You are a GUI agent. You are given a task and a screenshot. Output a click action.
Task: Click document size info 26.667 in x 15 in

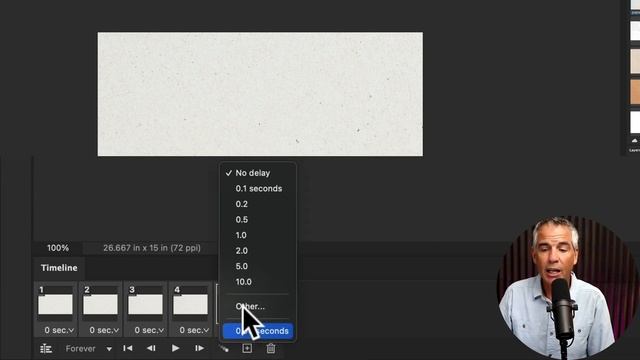click(x=152, y=248)
